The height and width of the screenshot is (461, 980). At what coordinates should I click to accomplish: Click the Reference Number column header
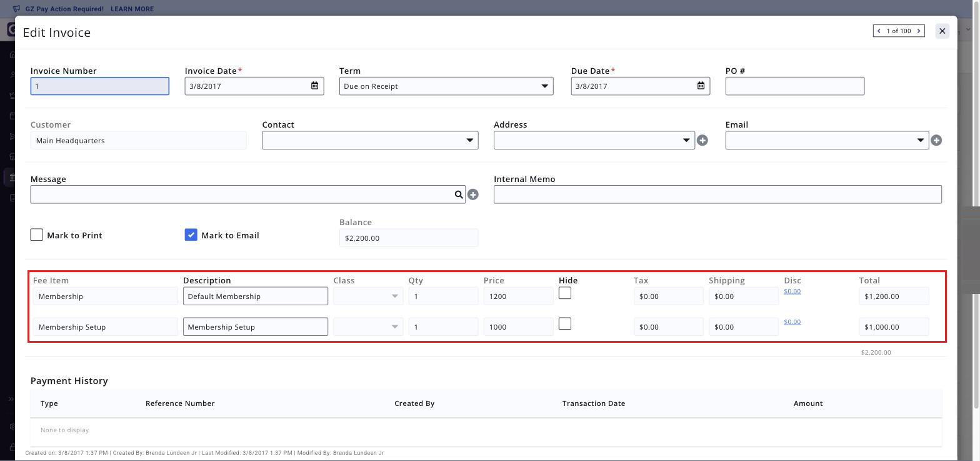point(180,403)
